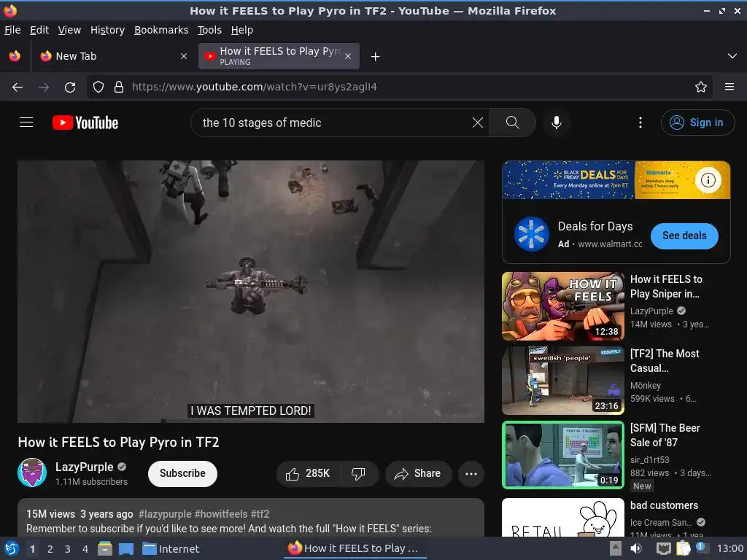Screen dimensions: 747x560
Task: Switch to workspace 3
Action: [68, 549]
